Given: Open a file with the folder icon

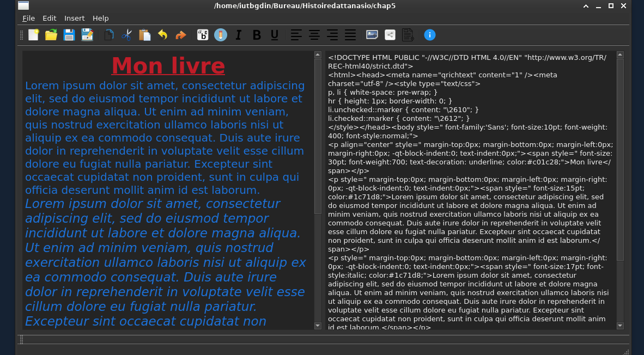Looking at the screenshot, I should (x=51, y=35).
